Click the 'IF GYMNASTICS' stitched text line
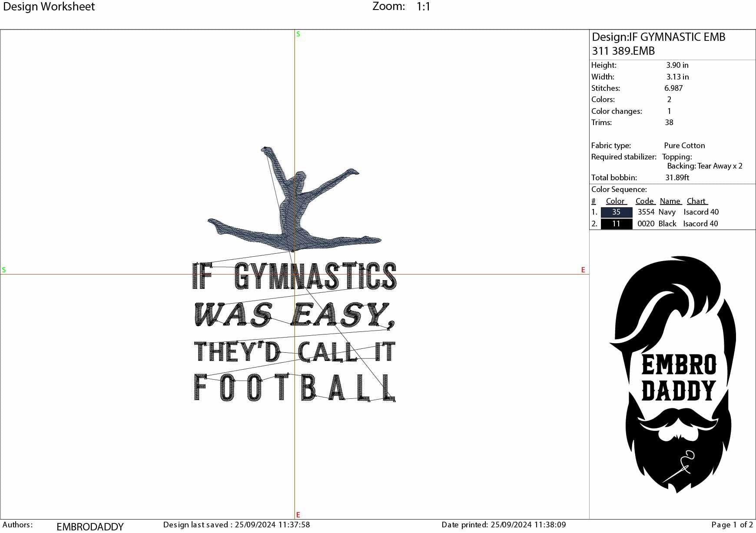Image resolution: width=756 pixels, height=533 pixels. click(294, 276)
